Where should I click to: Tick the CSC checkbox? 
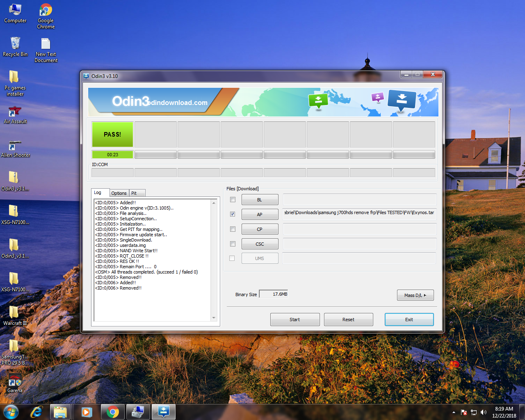coord(233,244)
